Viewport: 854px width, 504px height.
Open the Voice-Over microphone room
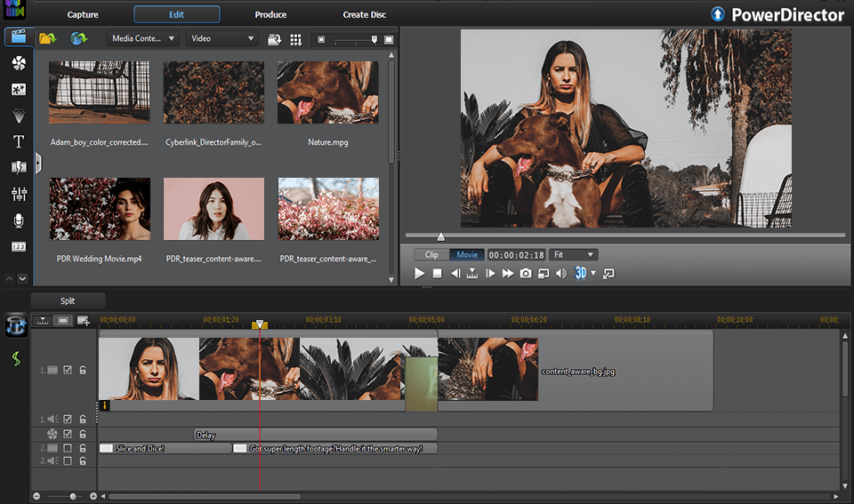(18, 220)
